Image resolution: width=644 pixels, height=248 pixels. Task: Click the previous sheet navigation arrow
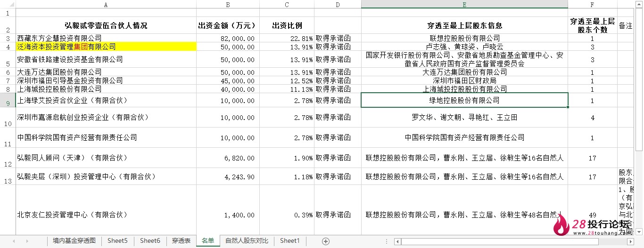click(14, 241)
